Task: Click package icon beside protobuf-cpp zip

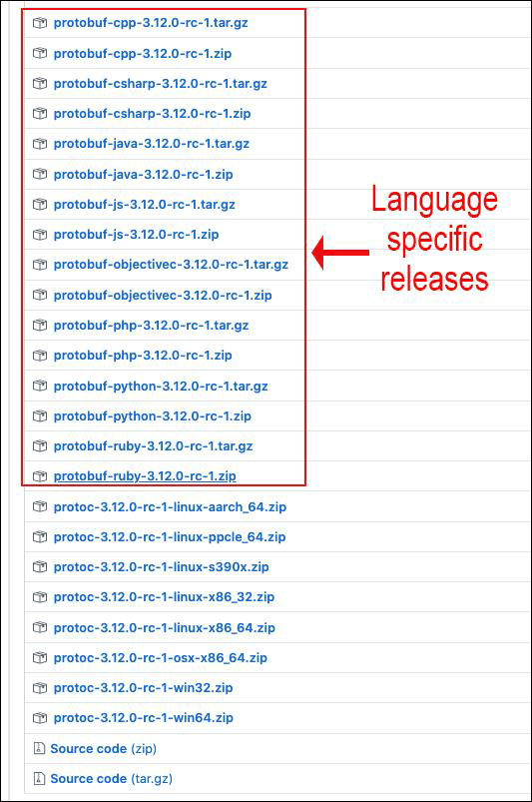Action: click(x=40, y=53)
